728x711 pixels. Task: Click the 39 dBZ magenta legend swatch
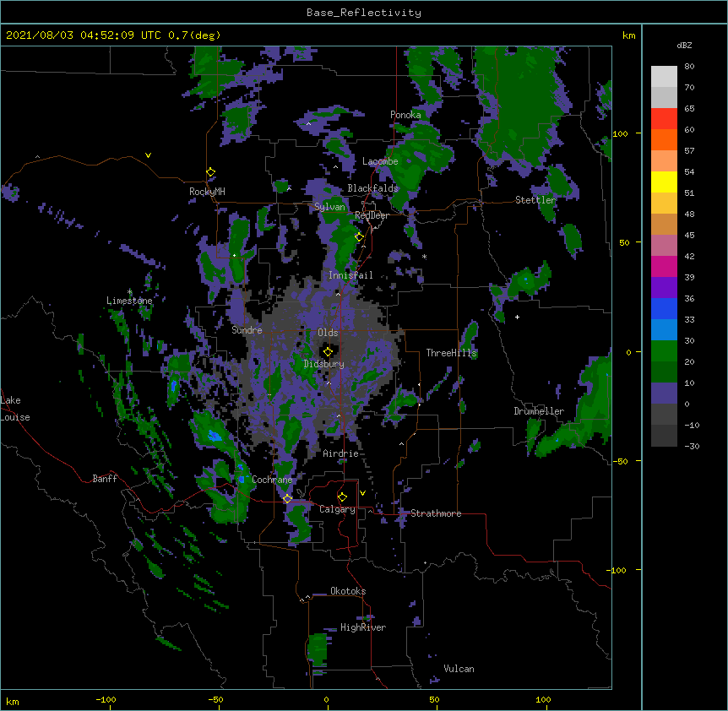click(x=664, y=266)
